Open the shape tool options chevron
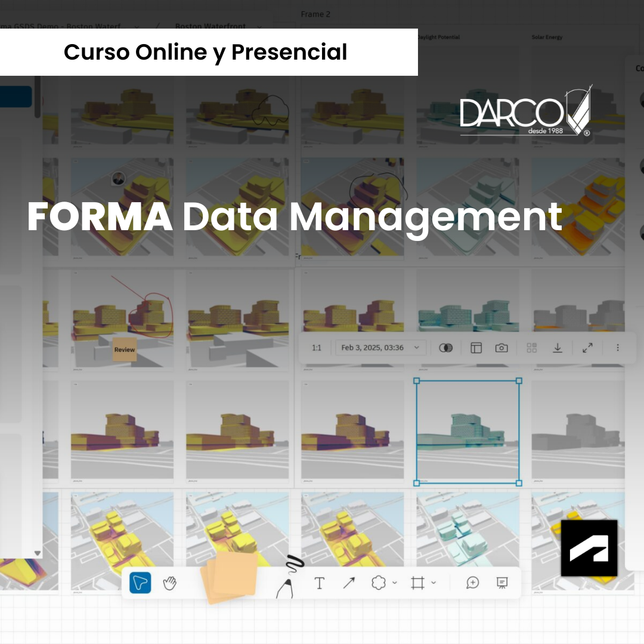This screenshot has width=644, height=644. click(x=395, y=583)
